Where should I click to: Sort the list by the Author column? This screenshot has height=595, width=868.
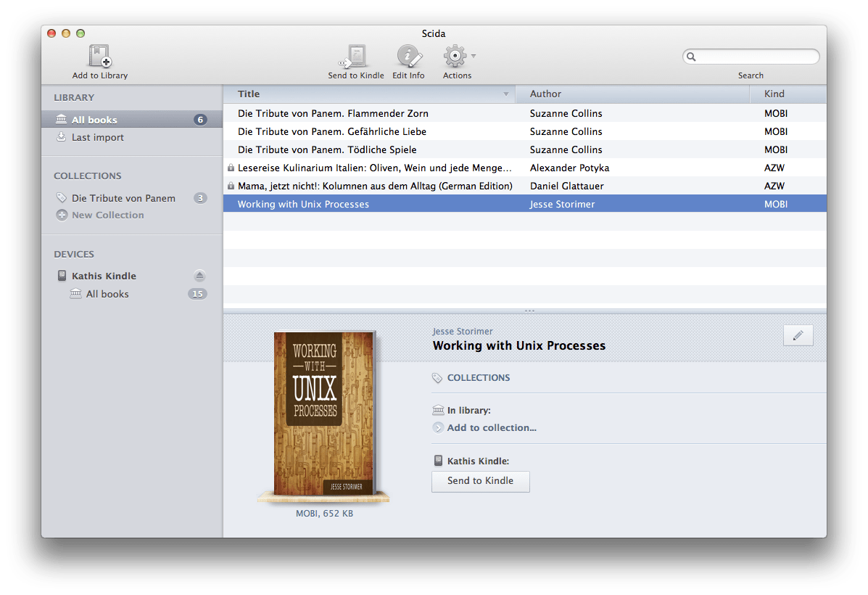(545, 94)
